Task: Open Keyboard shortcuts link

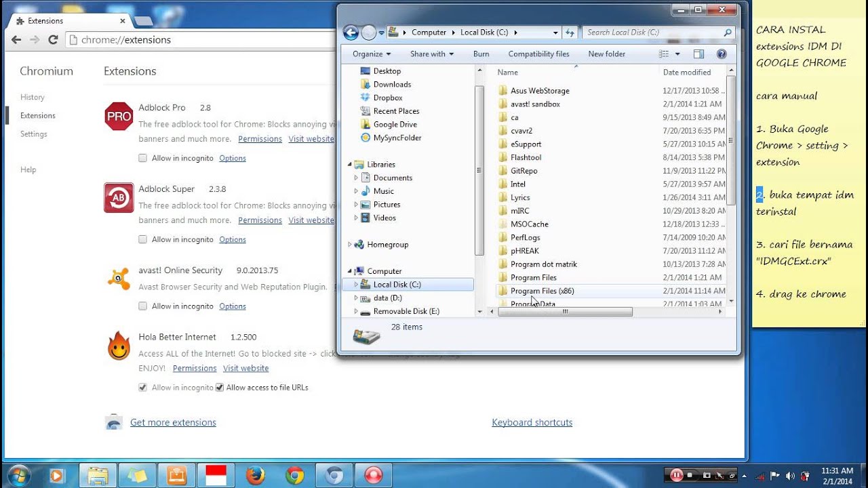Action: tap(532, 422)
